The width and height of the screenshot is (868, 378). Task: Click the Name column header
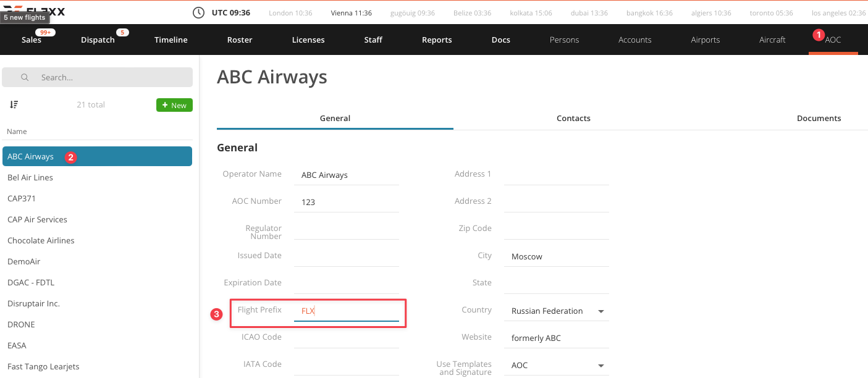pyautogui.click(x=17, y=132)
